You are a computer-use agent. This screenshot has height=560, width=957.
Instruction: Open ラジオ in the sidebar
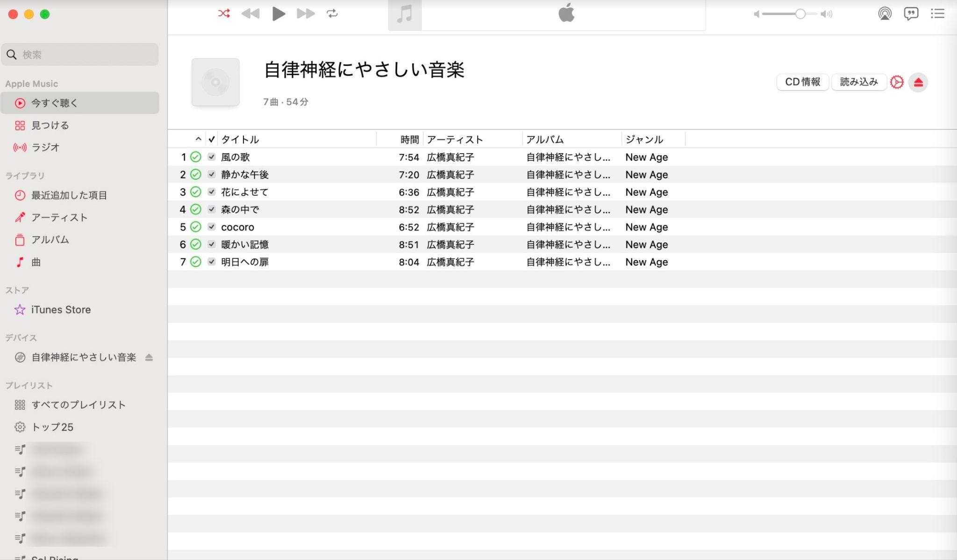[x=80, y=147]
